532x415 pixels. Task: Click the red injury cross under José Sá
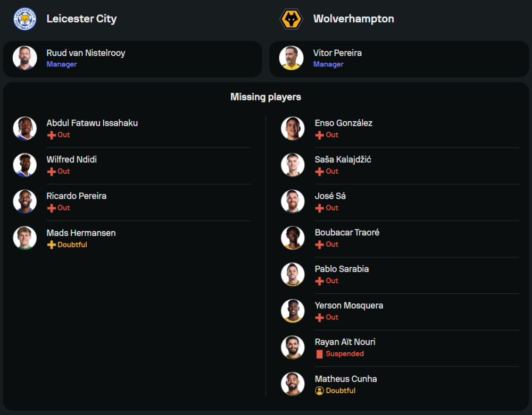pos(319,208)
